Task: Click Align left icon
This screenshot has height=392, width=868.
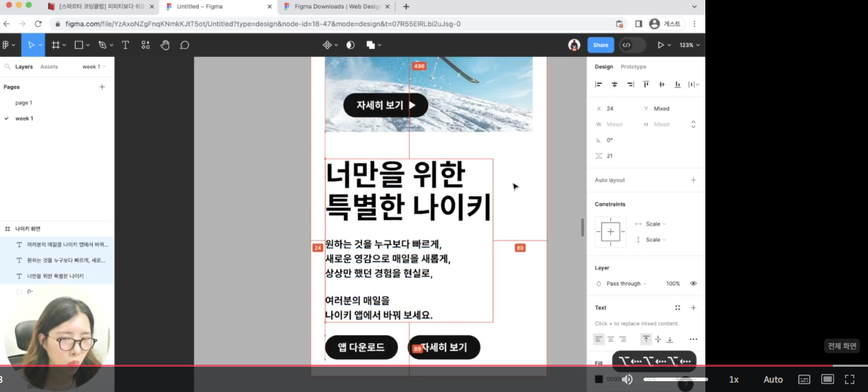Action: [x=599, y=84]
